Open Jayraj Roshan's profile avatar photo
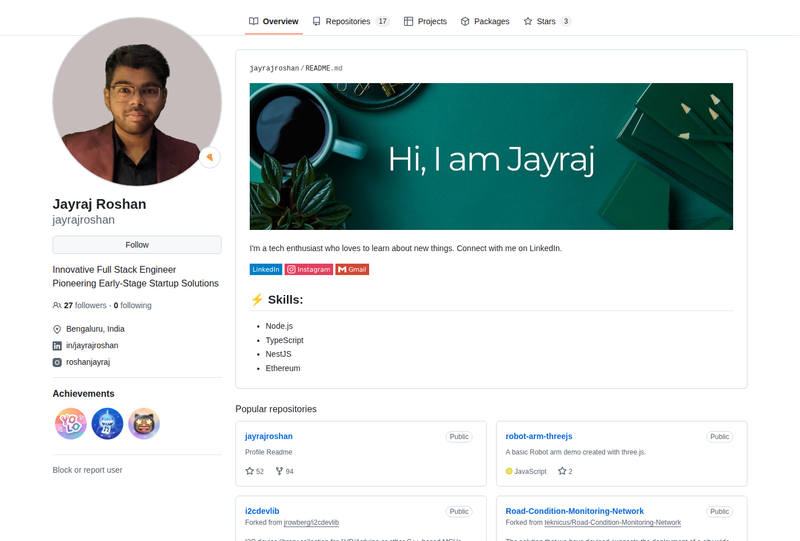 (x=137, y=102)
